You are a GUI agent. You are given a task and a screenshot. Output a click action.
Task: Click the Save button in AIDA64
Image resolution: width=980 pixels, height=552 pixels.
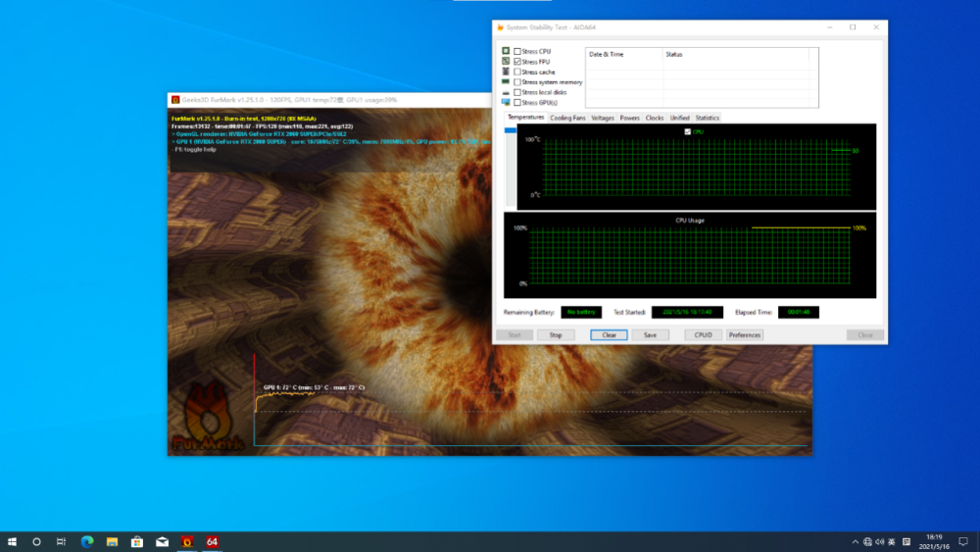coord(650,335)
